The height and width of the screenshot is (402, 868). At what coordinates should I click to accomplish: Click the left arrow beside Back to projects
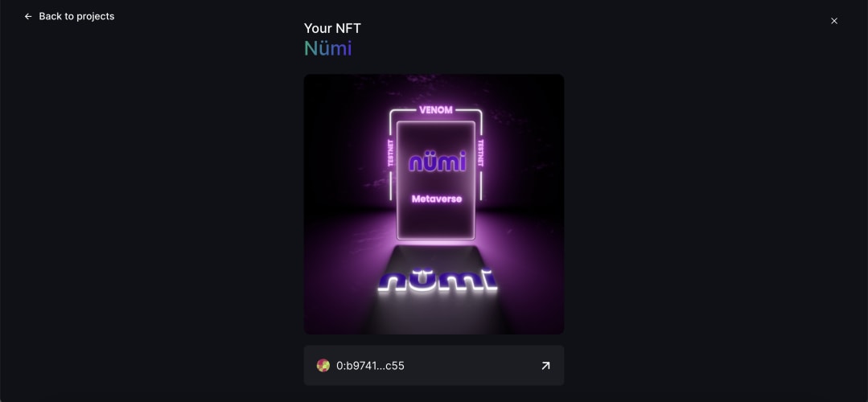pos(28,17)
